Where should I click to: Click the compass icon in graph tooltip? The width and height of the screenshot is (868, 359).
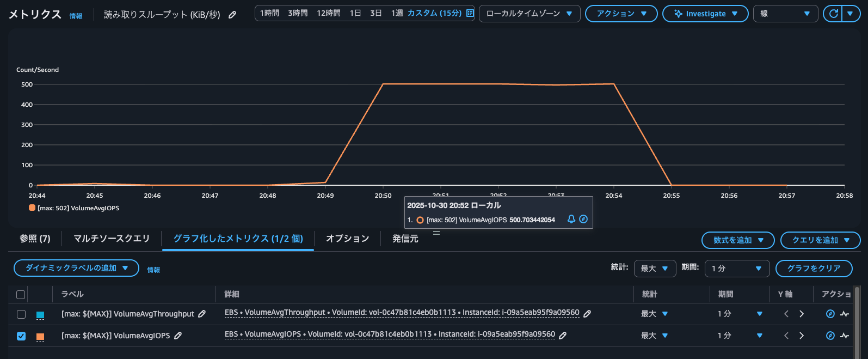click(x=583, y=219)
